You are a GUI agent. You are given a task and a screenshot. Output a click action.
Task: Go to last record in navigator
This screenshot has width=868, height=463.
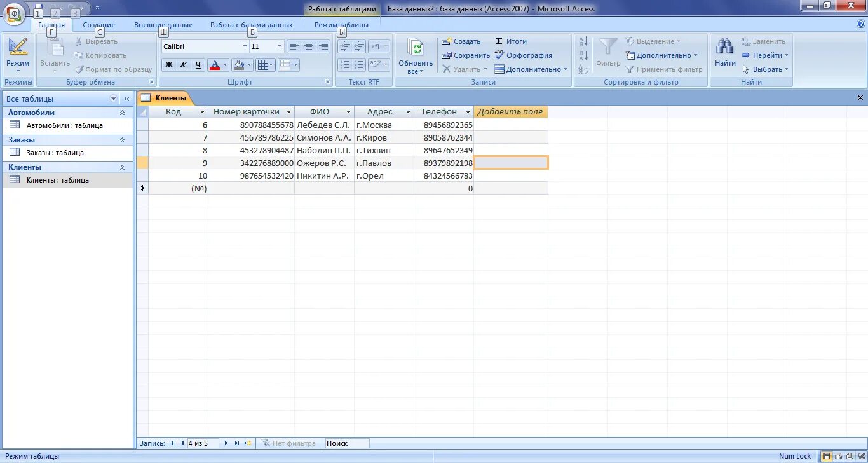click(237, 443)
